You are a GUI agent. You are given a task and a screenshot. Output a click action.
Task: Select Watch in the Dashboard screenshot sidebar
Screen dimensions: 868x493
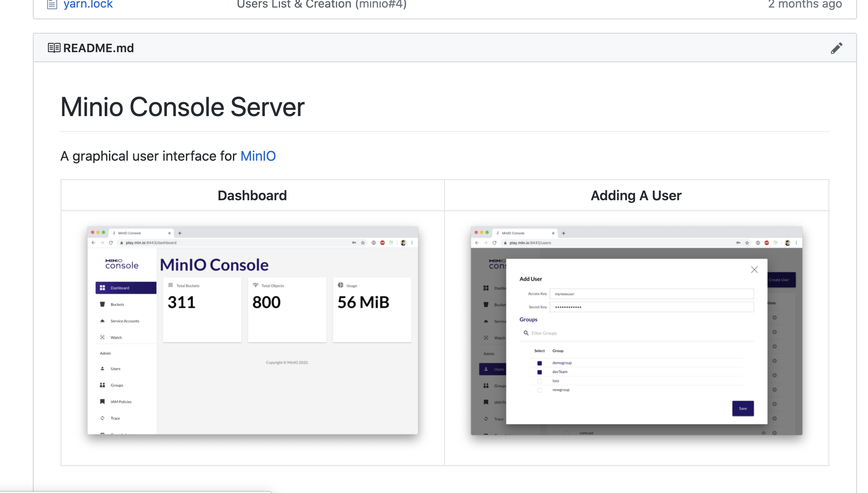point(116,337)
